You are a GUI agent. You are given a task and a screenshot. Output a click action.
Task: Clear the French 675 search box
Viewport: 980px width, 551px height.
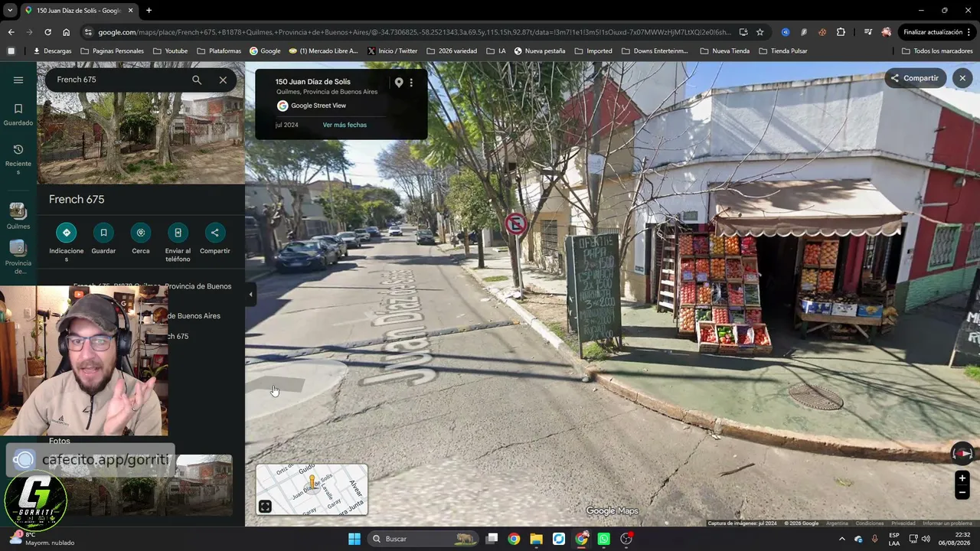[223, 80]
